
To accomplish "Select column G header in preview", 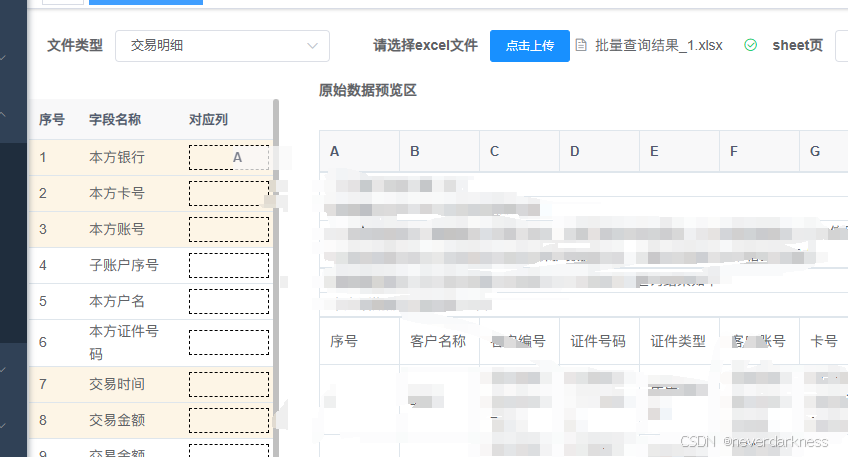I will (x=824, y=151).
